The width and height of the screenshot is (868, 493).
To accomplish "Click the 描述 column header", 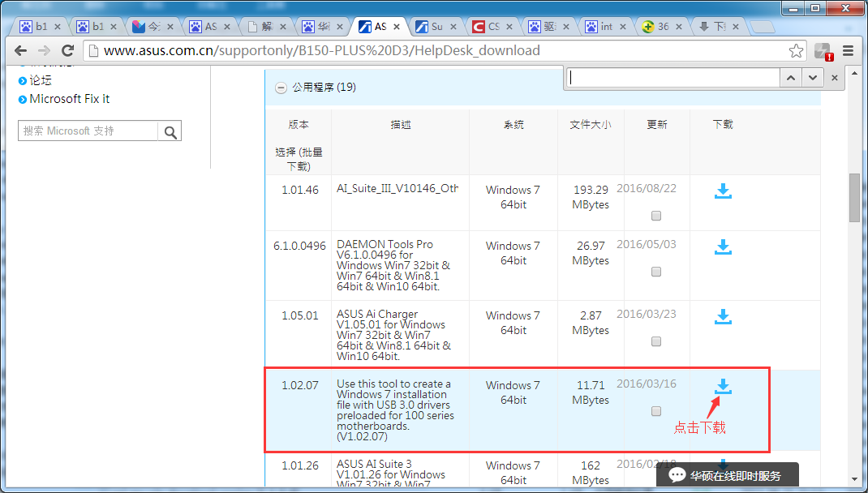I will click(x=401, y=125).
